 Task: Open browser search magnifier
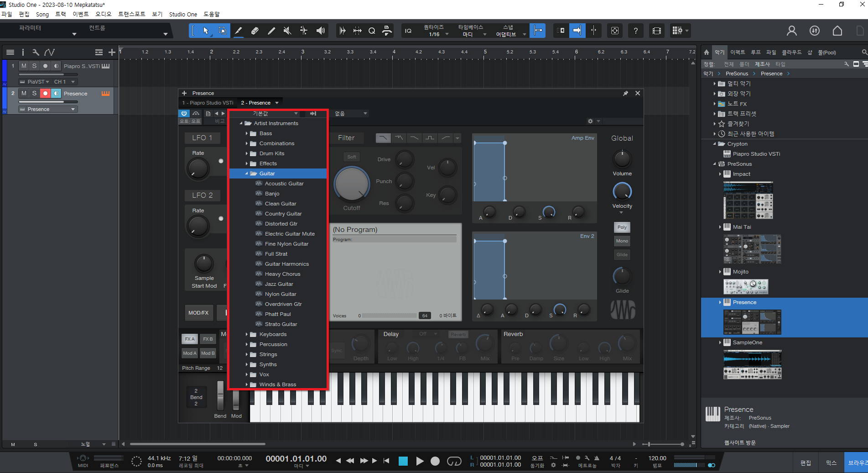click(x=864, y=52)
